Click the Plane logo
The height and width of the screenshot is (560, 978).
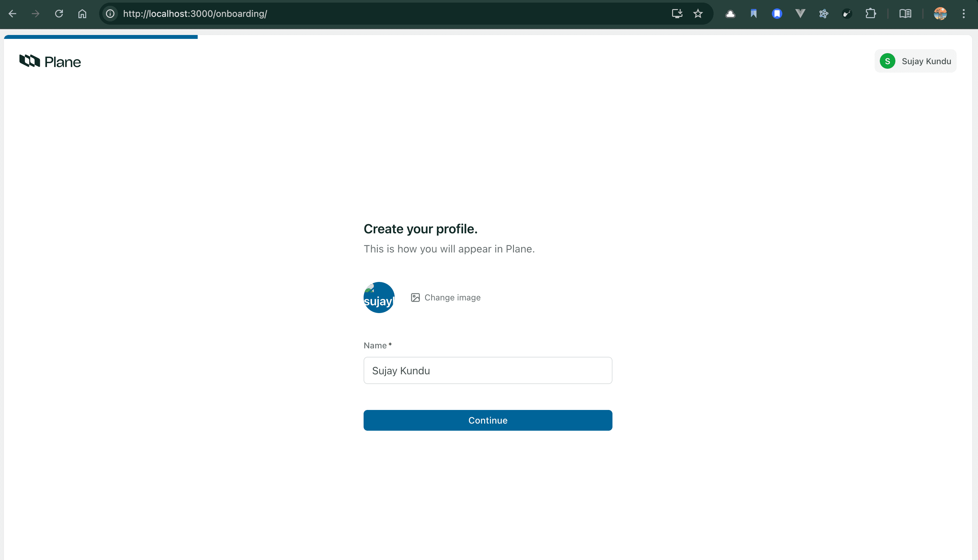50,61
